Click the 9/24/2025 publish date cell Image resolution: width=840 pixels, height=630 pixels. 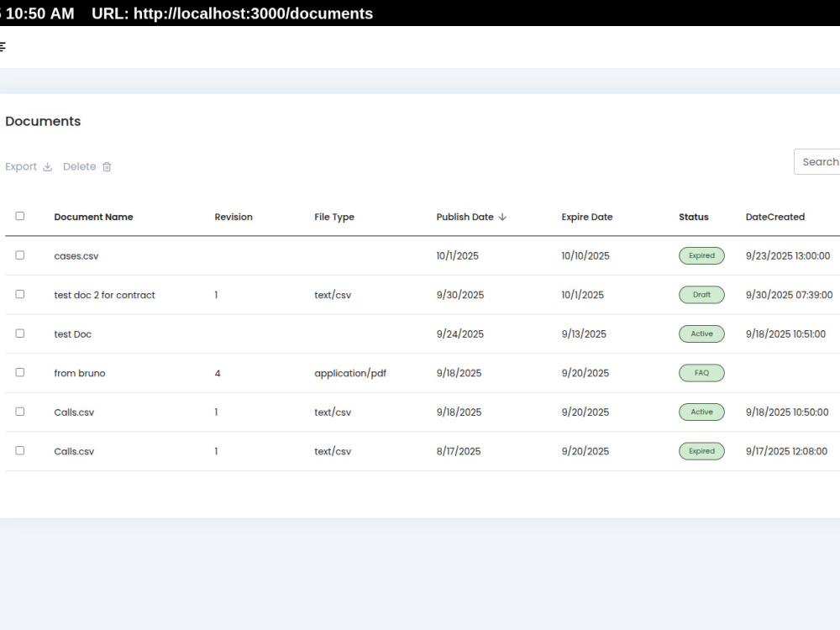click(459, 334)
